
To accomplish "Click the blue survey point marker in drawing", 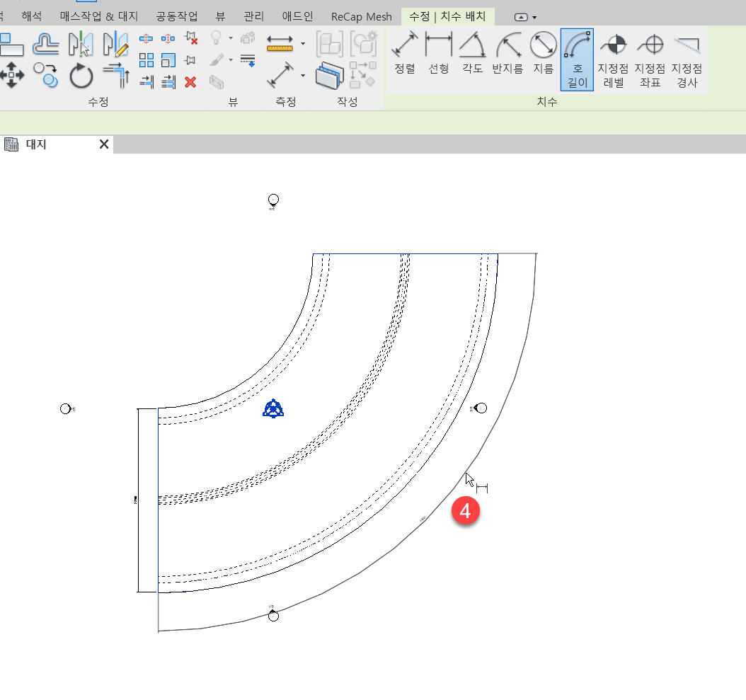I will pyautogui.click(x=274, y=409).
